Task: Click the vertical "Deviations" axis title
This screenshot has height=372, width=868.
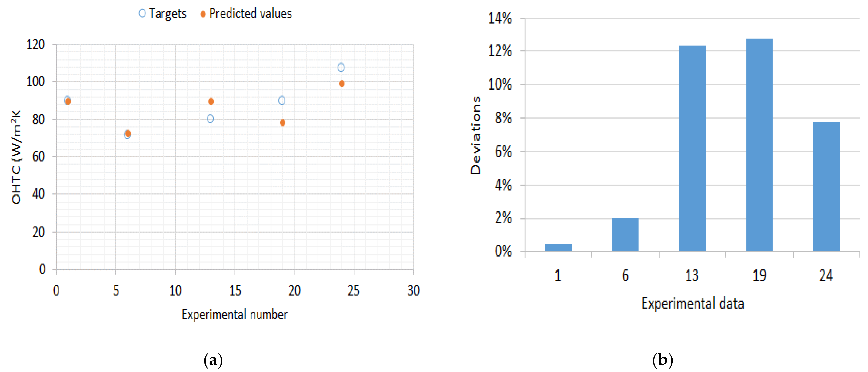Action: pyautogui.click(x=475, y=135)
